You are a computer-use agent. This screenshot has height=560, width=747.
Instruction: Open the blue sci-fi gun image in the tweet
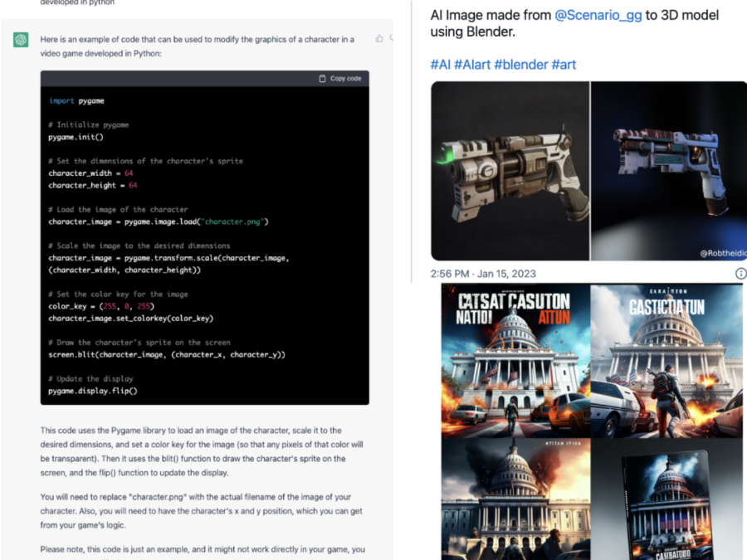[669, 171]
